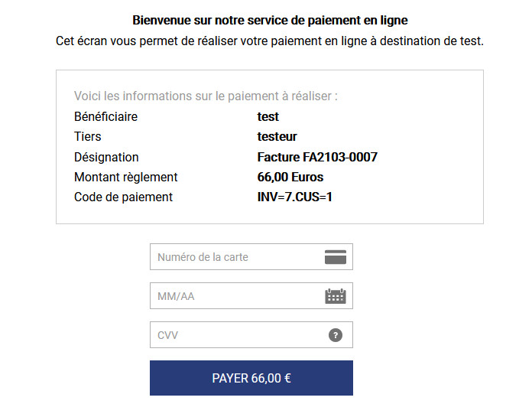Focus the CVV security code field
Image resolution: width=532 pixels, height=404 pixels.
(x=237, y=335)
